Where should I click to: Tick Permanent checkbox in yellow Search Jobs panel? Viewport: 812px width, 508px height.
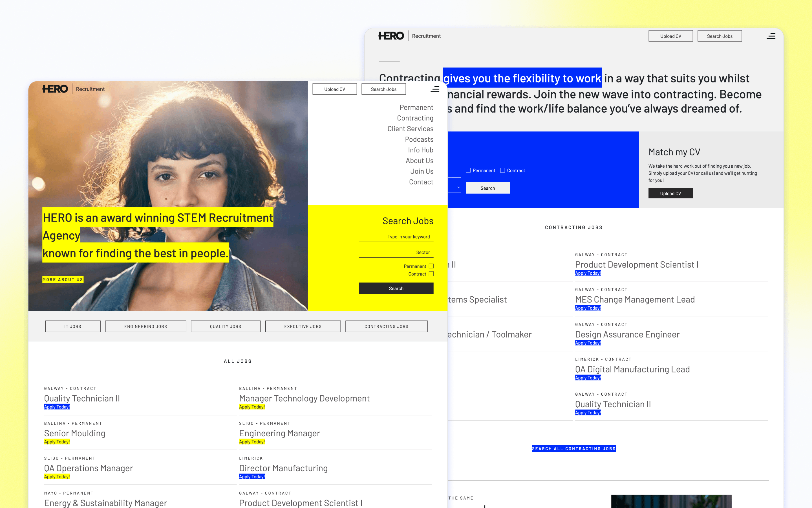[431, 266]
